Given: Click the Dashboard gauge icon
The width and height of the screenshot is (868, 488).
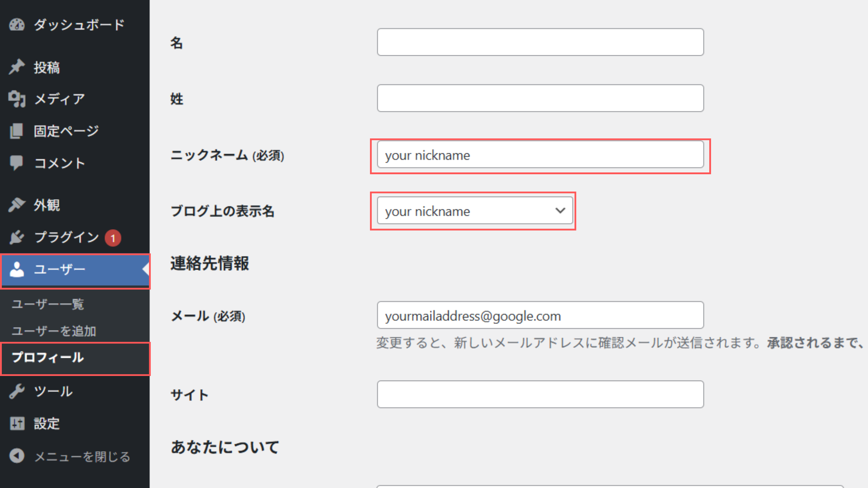Looking at the screenshot, I should pyautogui.click(x=17, y=25).
